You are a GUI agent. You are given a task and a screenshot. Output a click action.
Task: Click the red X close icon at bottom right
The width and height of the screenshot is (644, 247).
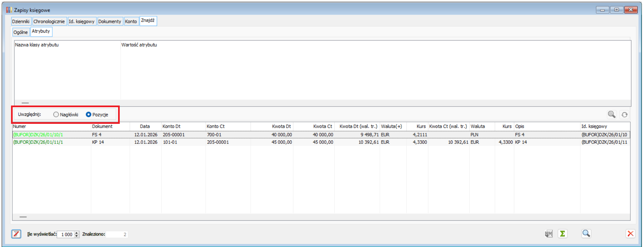pos(630,234)
